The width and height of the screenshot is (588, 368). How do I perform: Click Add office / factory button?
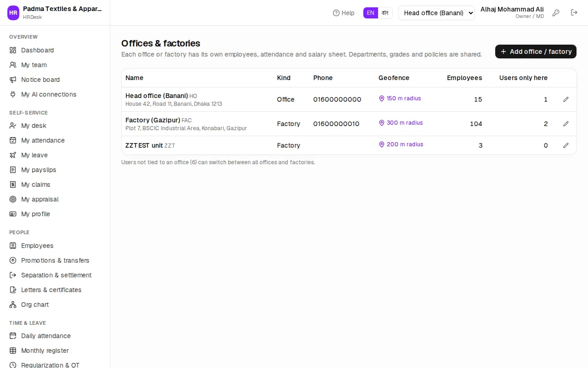click(536, 52)
